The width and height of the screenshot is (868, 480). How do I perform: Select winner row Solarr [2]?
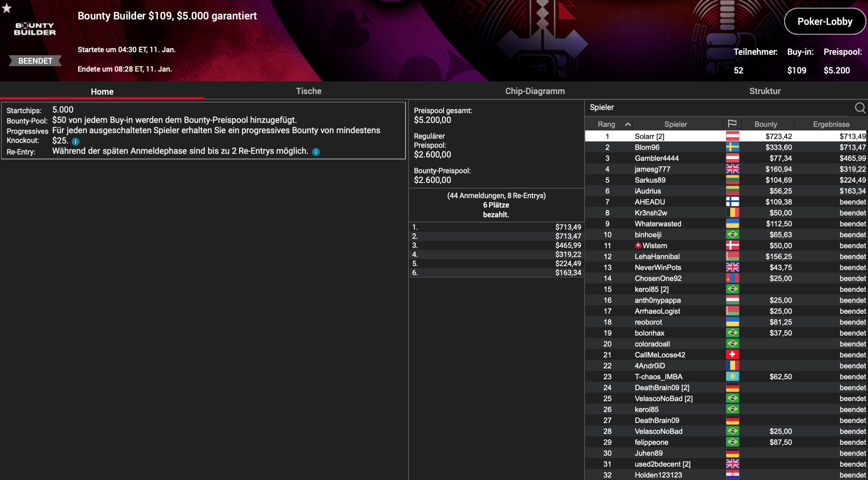(649, 136)
